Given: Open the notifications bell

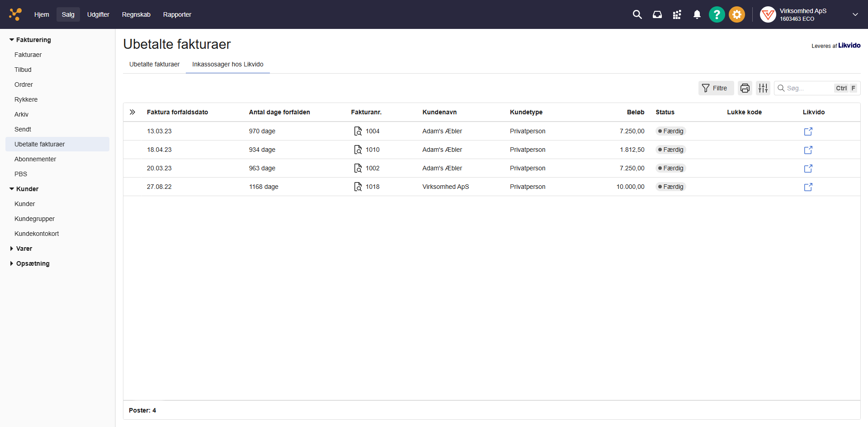Looking at the screenshot, I should pyautogui.click(x=697, y=14).
